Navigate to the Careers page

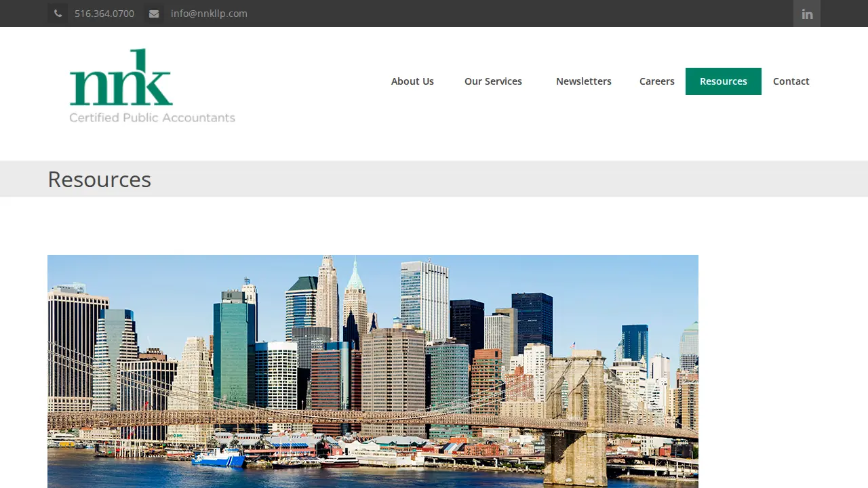[657, 81]
